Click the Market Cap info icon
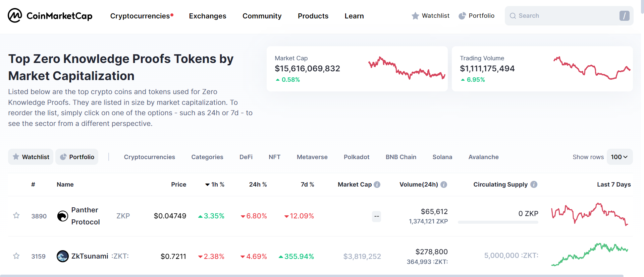The width and height of the screenshot is (644, 277). pos(377,185)
